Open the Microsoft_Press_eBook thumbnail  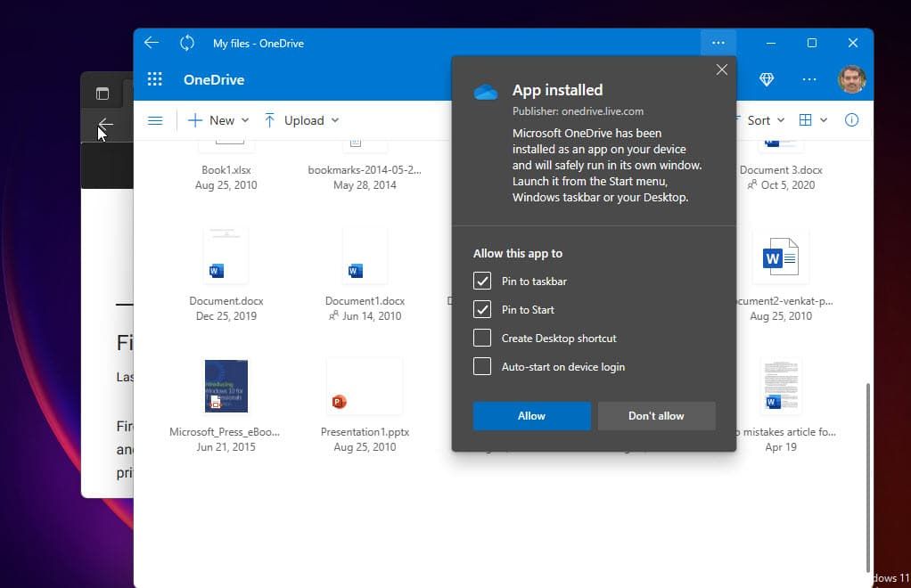tap(226, 386)
